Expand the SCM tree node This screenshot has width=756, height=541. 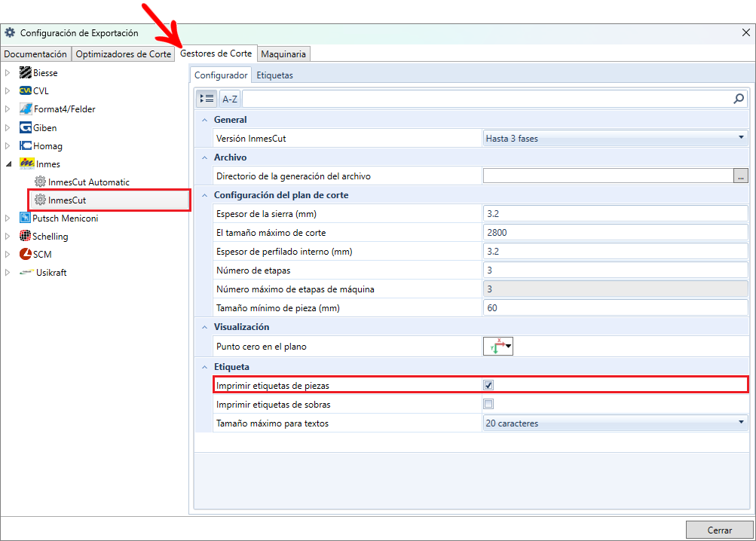point(8,254)
